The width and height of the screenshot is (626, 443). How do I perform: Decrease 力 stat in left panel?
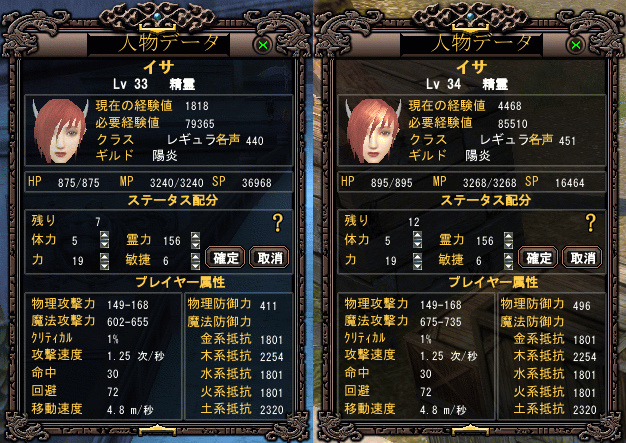click(105, 265)
